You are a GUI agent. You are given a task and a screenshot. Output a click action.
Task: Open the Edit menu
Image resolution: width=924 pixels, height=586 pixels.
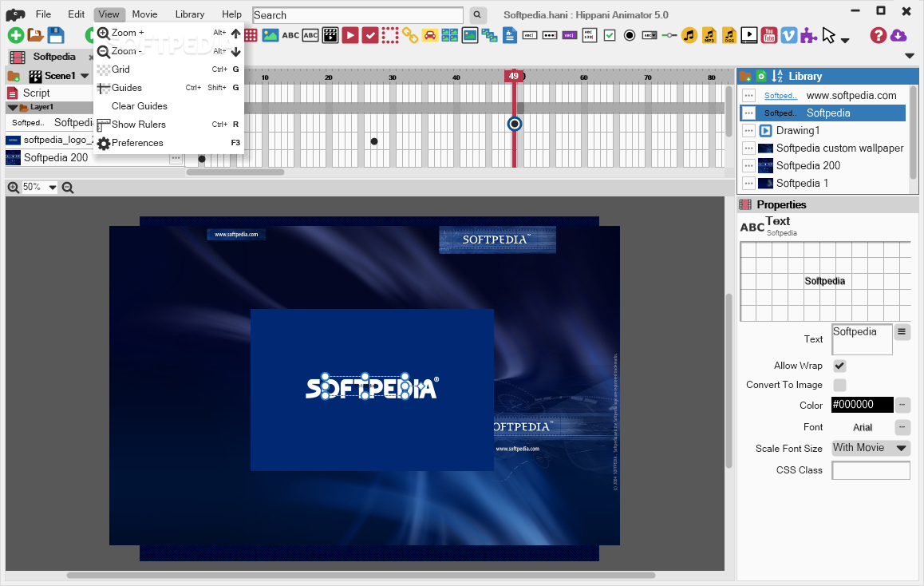tap(76, 14)
